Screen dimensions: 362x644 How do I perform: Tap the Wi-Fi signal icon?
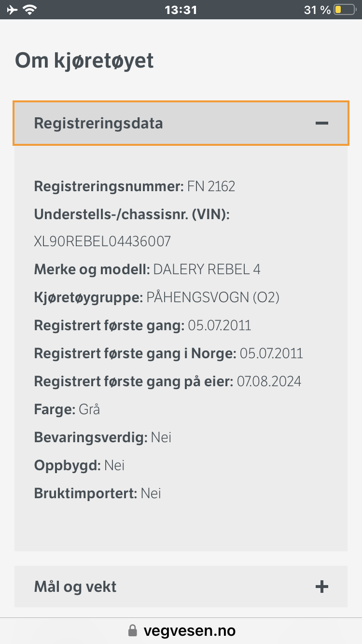tap(30, 9)
